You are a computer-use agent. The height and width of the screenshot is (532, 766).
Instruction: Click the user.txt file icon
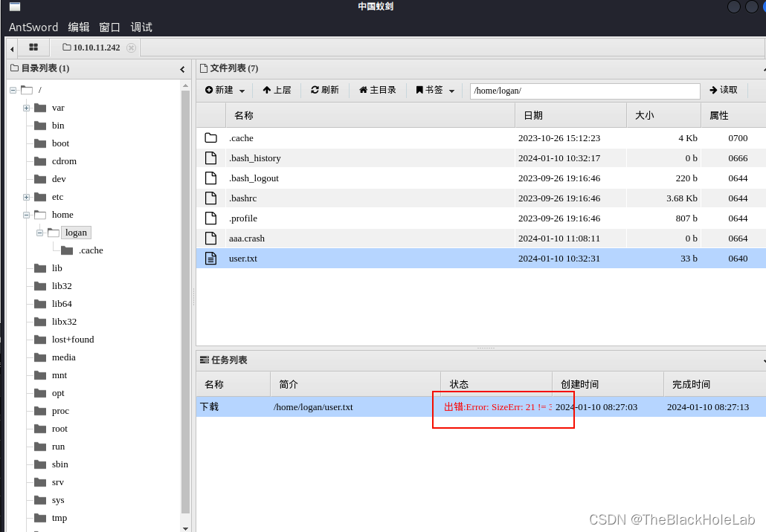click(x=210, y=258)
